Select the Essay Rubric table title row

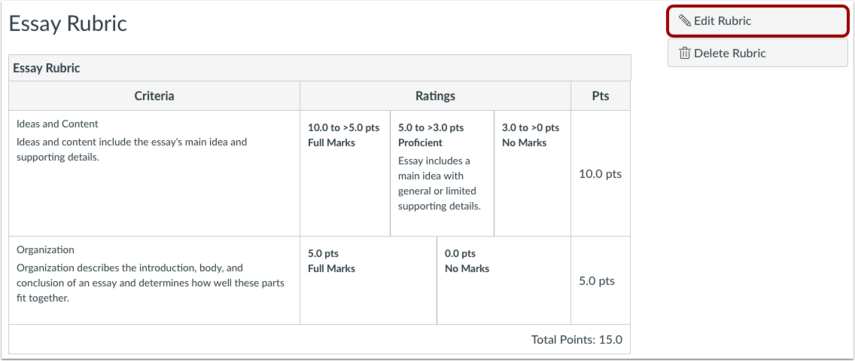(320, 68)
